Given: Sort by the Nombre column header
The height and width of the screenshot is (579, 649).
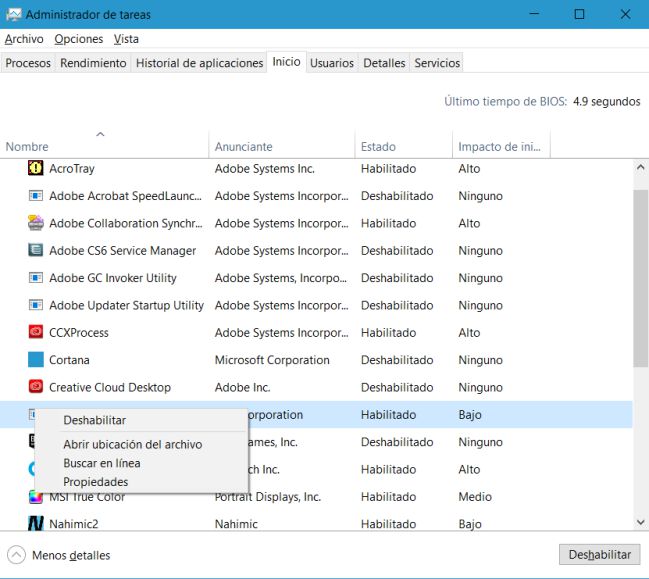Looking at the screenshot, I should tap(104, 144).
